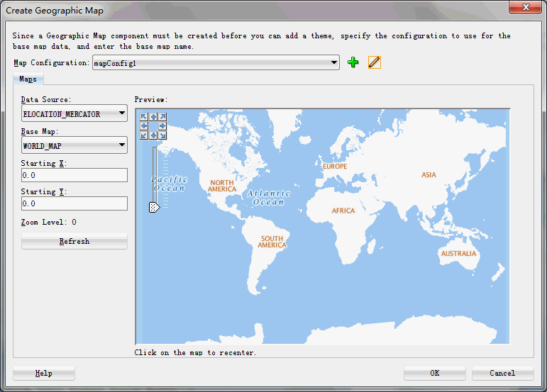Recenter map on the AUSTRALIA label
This screenshot has width=547, height=392.
(x=458, y=254)
